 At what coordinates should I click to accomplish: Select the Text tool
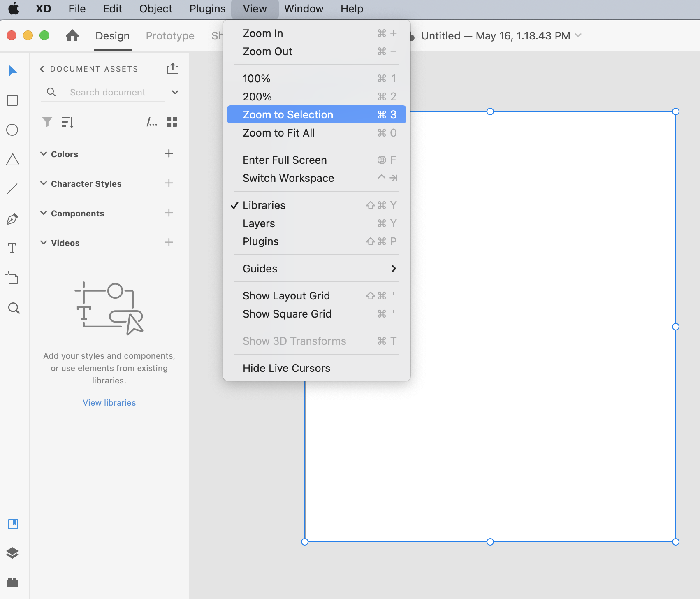[x=12, y=248]
